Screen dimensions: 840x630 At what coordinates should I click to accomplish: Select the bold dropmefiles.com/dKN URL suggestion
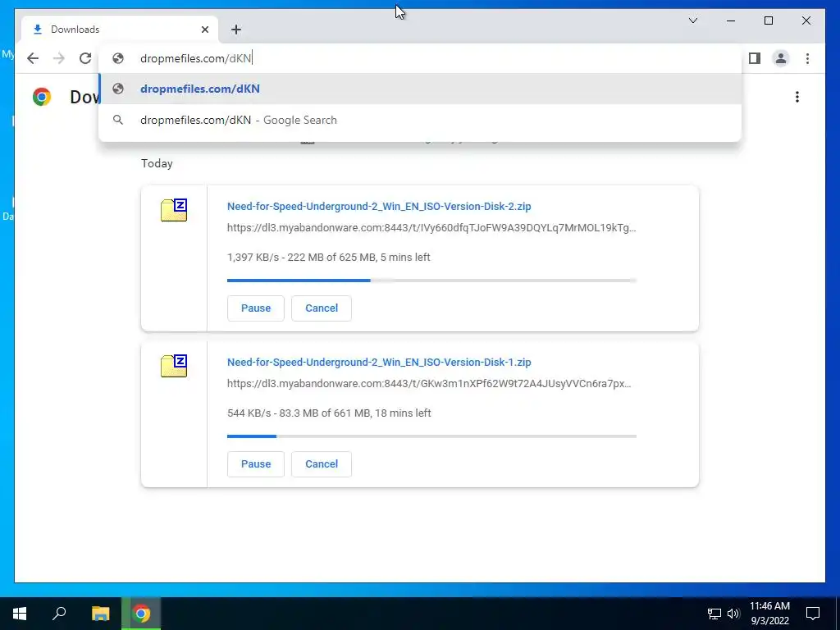click(420, 89)
